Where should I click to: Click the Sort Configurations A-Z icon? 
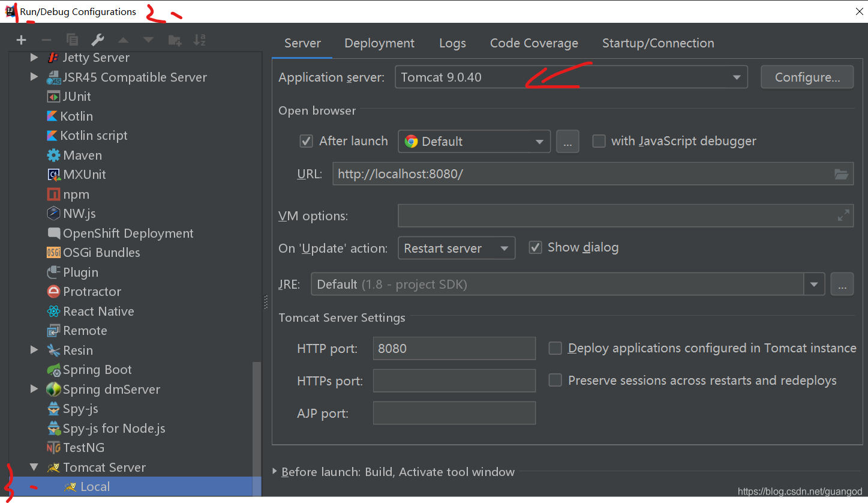(x=200, y=40)
